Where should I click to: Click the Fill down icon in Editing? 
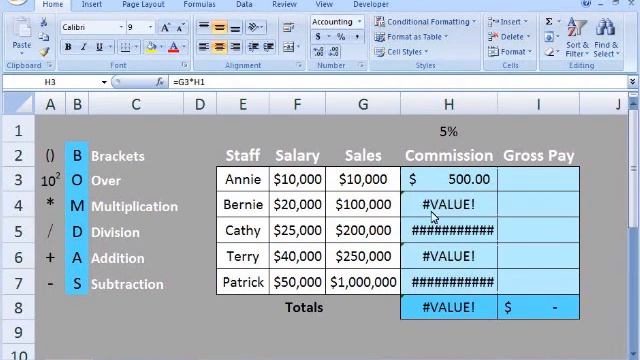point(549,37)
